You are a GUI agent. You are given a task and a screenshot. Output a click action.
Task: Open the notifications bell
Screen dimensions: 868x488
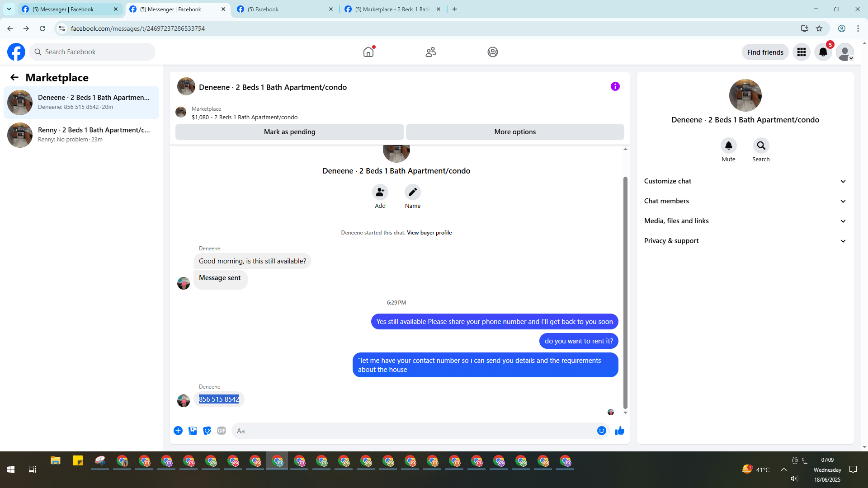point(823,52)
